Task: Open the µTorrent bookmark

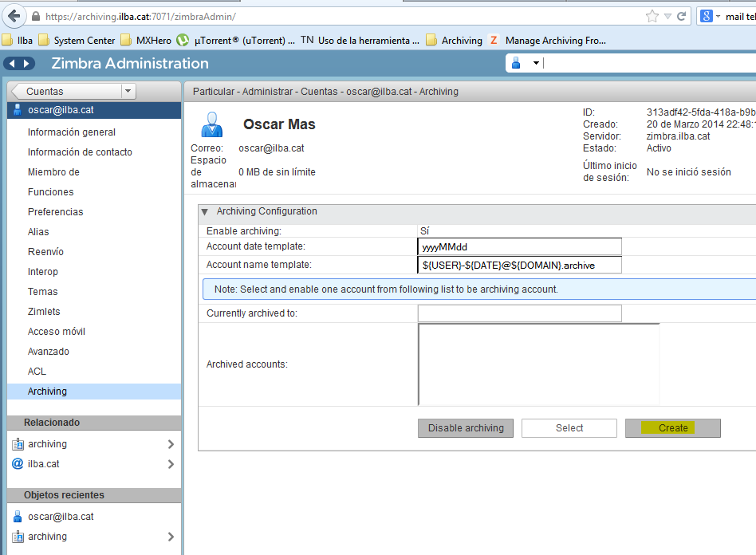Action: point(236,41)
